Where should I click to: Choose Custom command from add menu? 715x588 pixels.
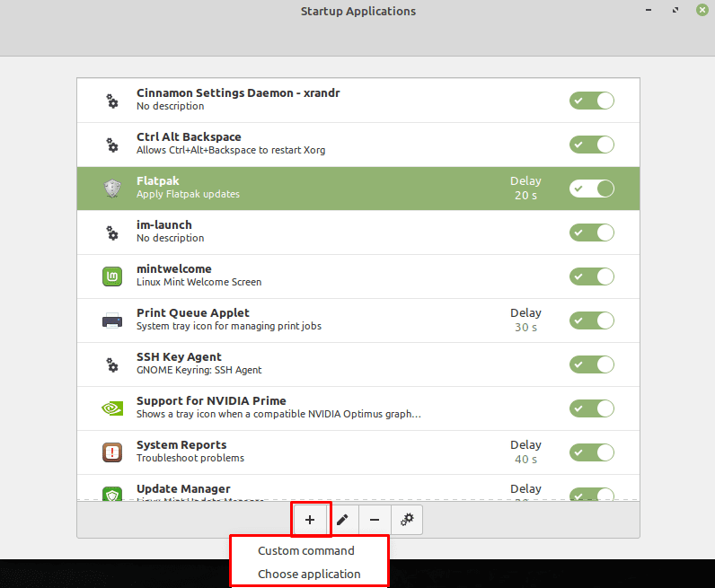tap(306, 550)
